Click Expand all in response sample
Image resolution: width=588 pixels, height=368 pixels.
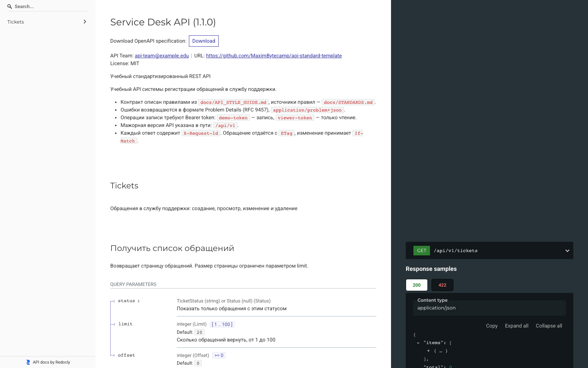coord(517,326)
